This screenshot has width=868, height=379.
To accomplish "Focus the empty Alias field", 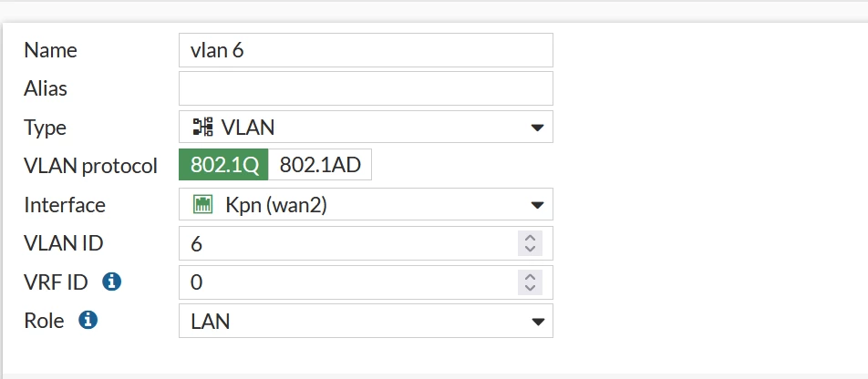I will coord(366,88).
